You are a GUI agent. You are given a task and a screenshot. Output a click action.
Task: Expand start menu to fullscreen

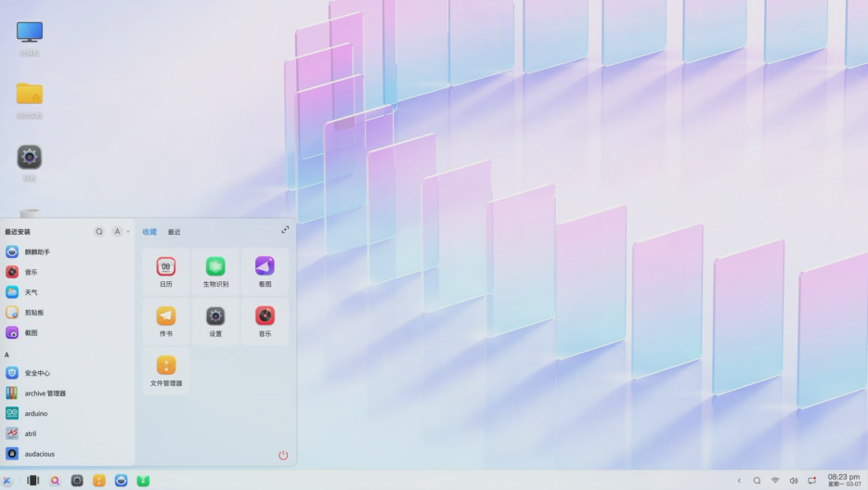tap(285, 230)
